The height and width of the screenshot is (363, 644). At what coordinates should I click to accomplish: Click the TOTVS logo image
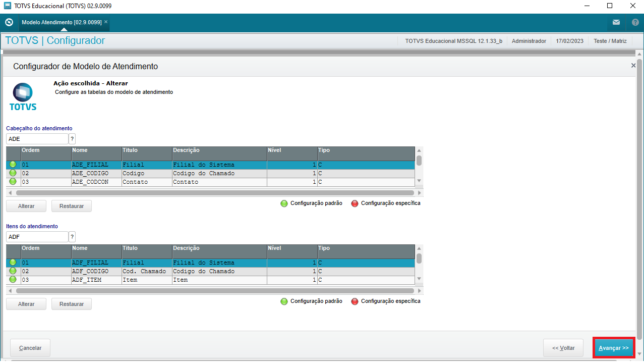click(x=23, y=97)
